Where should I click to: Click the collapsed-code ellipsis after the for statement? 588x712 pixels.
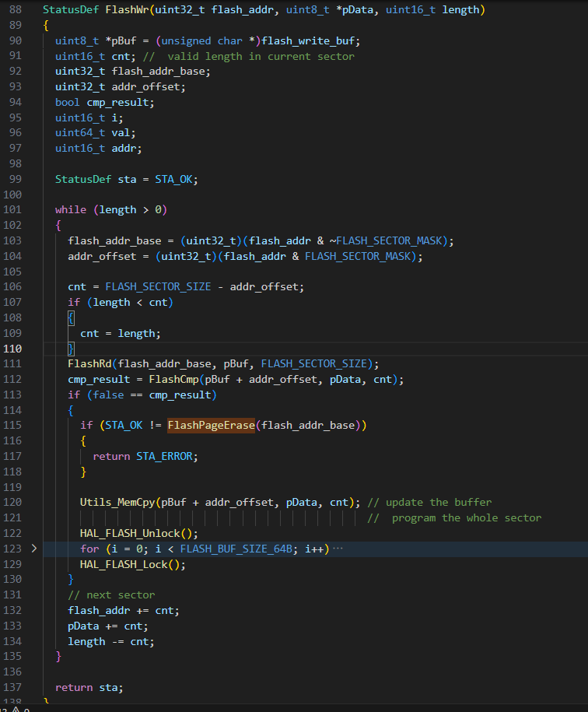pos(338,549)
